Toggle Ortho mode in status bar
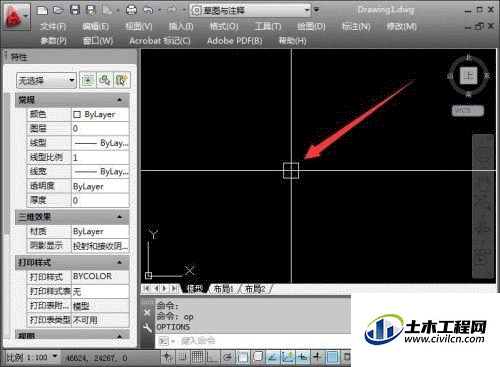Image resolution: width=500 pixels, height=367 pixels. coord(212,357)
